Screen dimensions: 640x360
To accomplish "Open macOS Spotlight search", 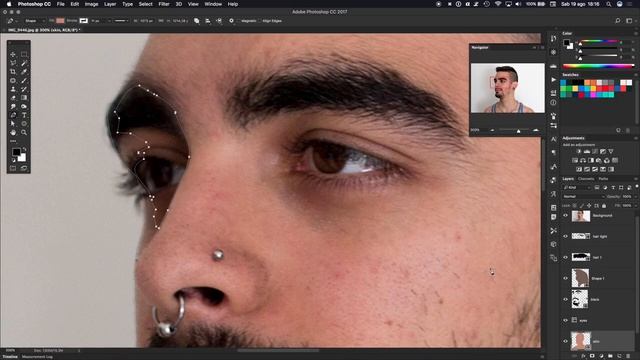I will tap(609, 4).
